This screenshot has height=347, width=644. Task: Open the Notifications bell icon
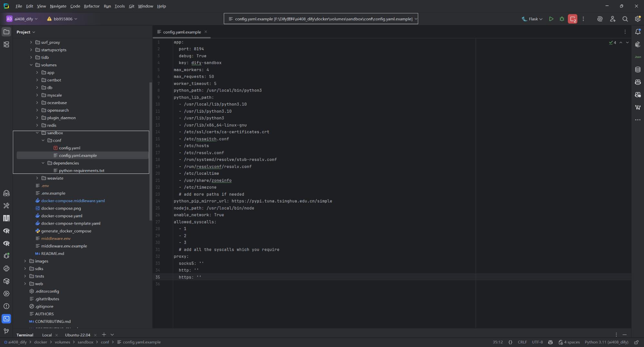638,32
